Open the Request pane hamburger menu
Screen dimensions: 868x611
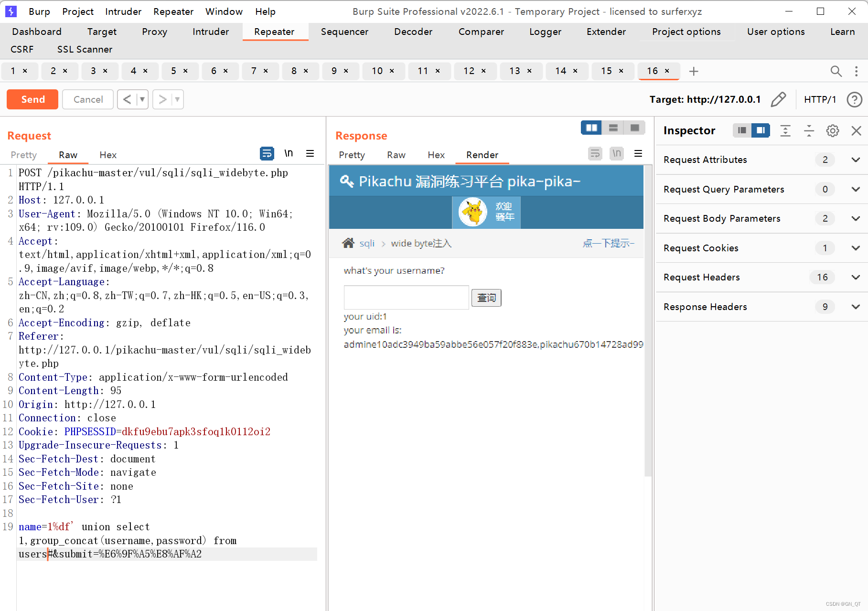[310, 153]
